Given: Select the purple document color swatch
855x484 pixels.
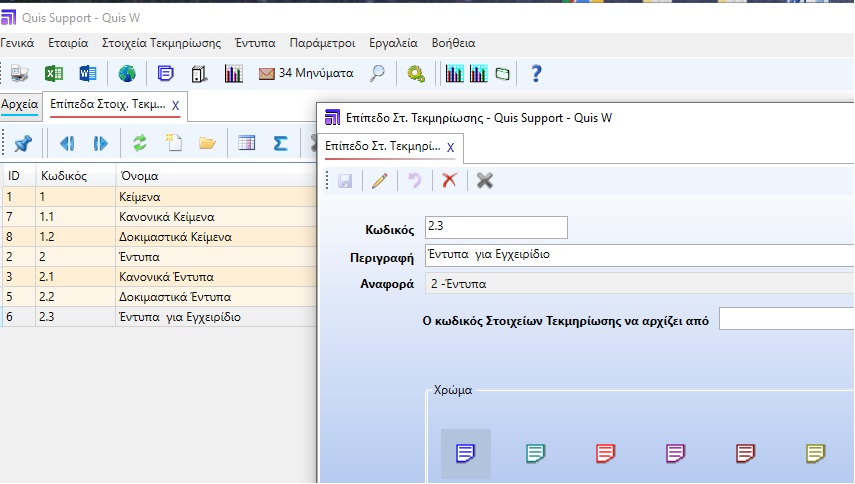Looking at the screenshot, I should click(675, 453).
